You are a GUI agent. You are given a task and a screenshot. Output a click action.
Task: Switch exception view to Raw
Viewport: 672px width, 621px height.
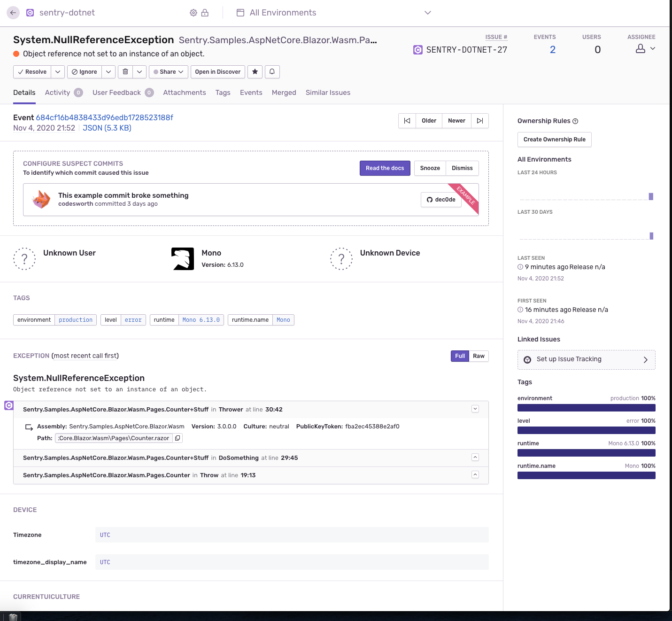[x=479, y=356]
